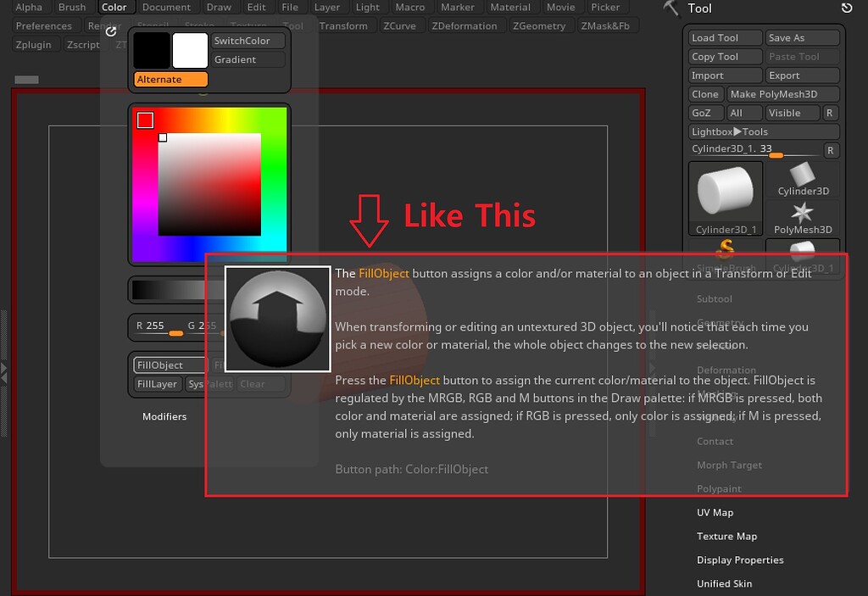Select the Cylinder3D tool thumbnail
This screenshot has width=868, height=596.
point(802,176)
